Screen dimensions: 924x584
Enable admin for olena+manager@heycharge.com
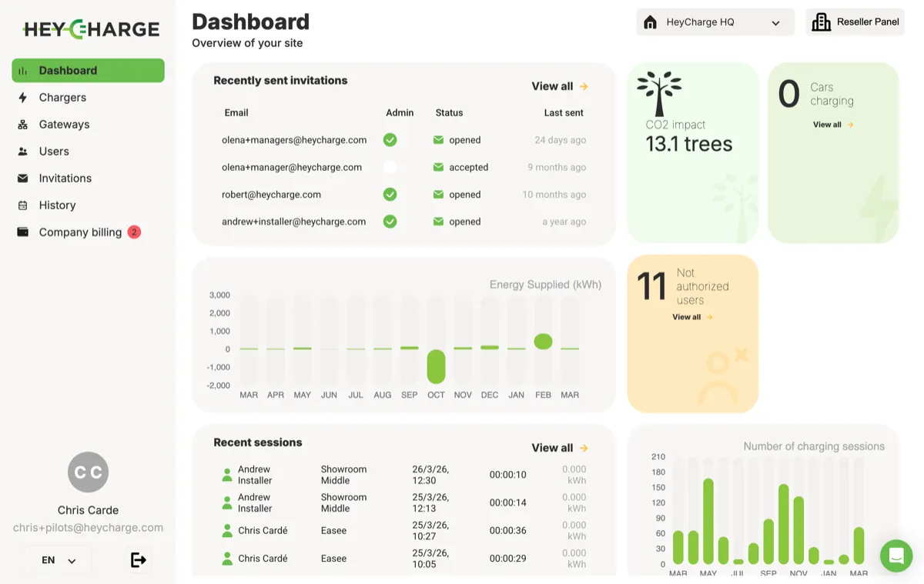[x=390, y=167]
